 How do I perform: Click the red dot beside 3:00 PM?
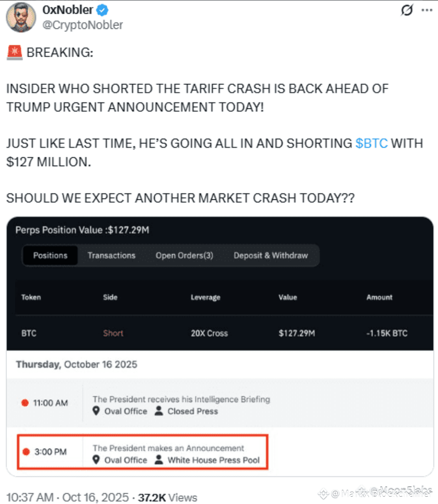pos(26,452)
